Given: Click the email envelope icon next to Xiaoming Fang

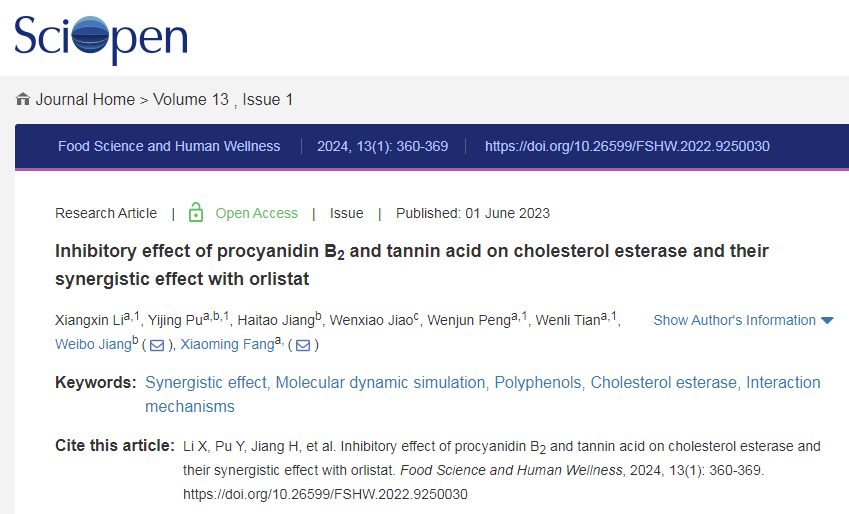Looking at the screenshot, I should pos(303,345).
